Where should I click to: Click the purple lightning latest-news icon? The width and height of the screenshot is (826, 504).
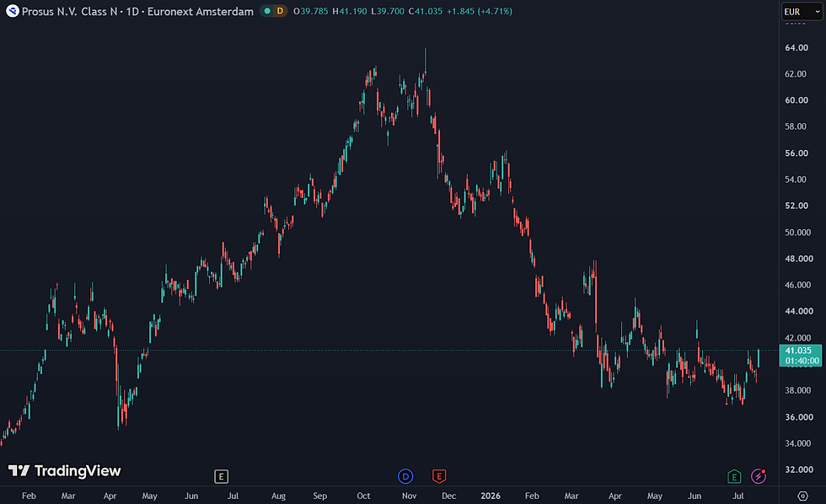(x=758, y=477)
